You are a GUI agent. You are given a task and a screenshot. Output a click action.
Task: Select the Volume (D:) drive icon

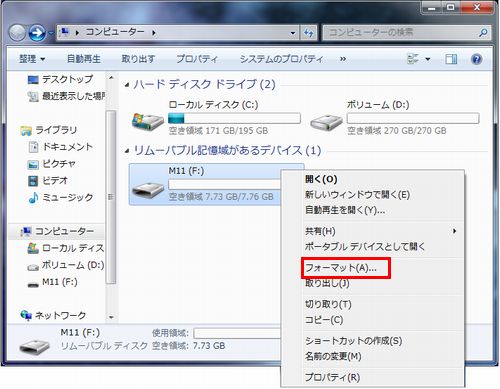[x=326, y=122]
